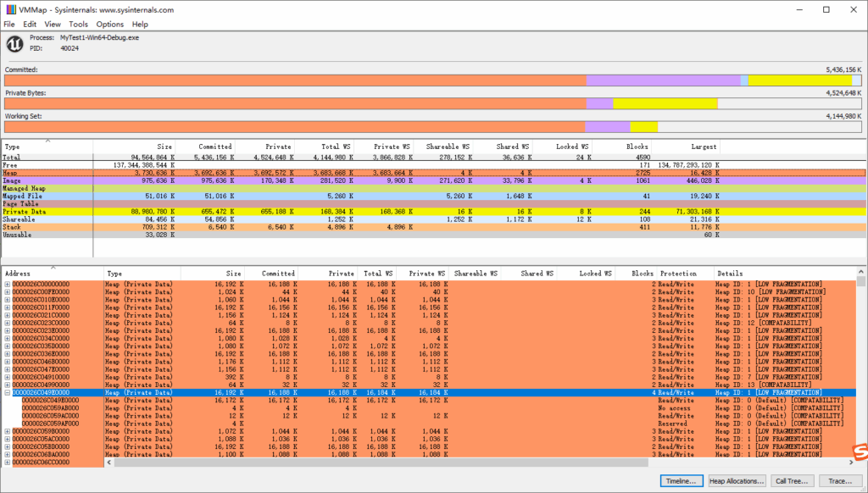Click the Trace... button
The height and width of the screenshot is (493, 868).
click(x=838, y=480)
